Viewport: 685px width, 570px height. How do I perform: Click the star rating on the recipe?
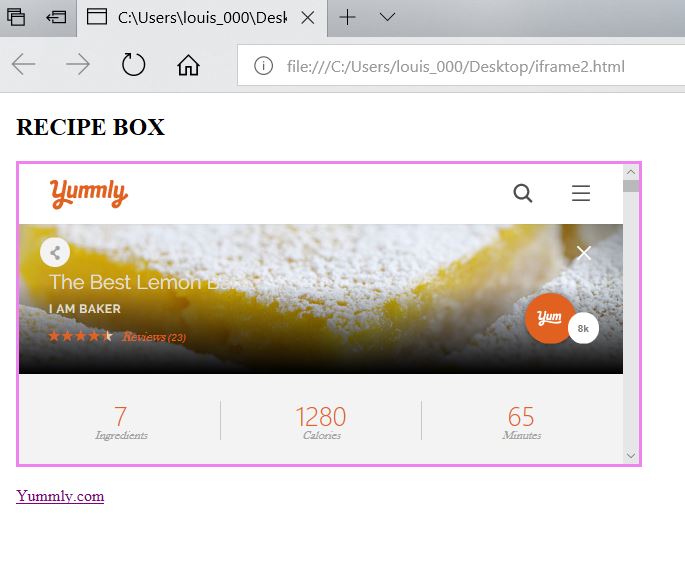coord(80,336)
